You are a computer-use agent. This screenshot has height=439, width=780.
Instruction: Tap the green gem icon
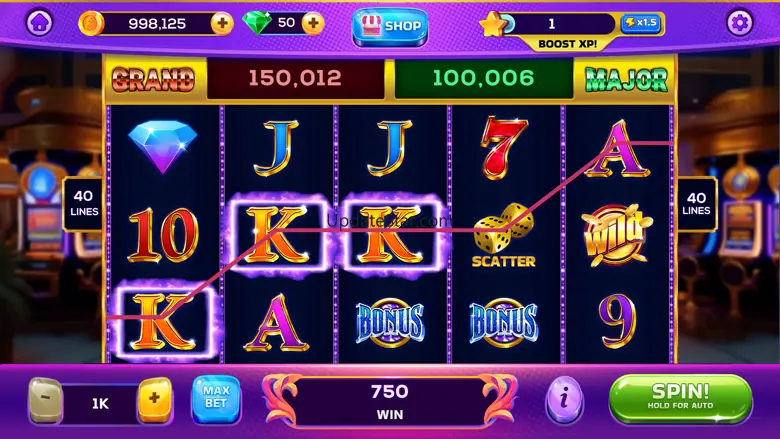(257, 22)
